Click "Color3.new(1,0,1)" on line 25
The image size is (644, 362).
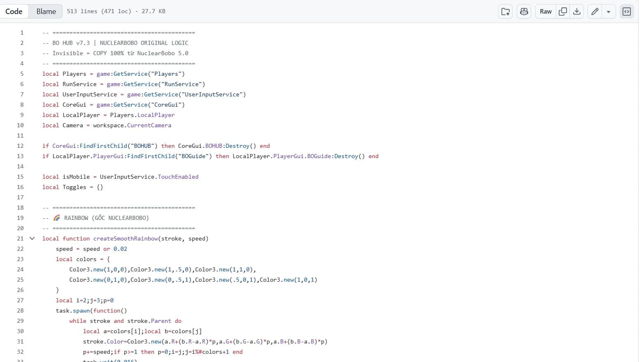[x=288, y=280]
